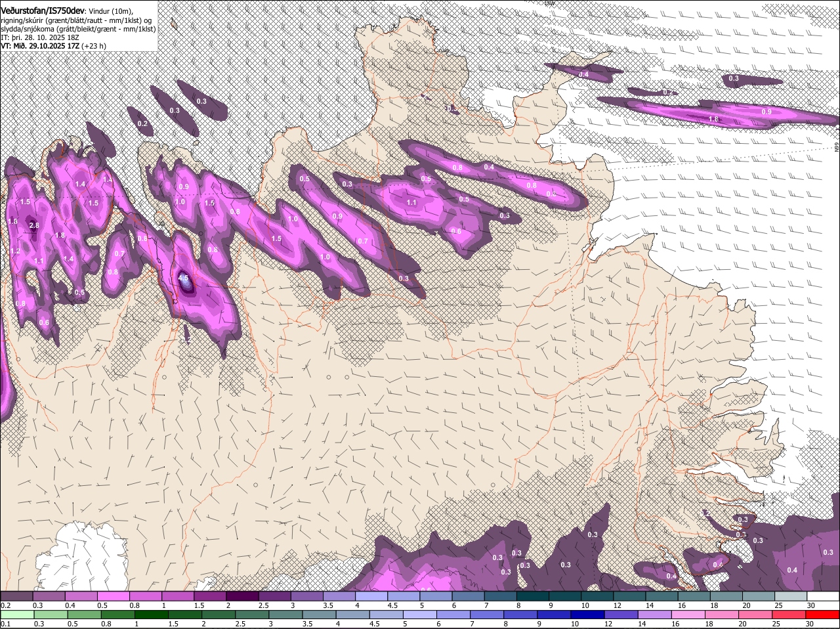Click the light grey 25–30 snow swatch
840x629 pixels.
pos(791,596)
